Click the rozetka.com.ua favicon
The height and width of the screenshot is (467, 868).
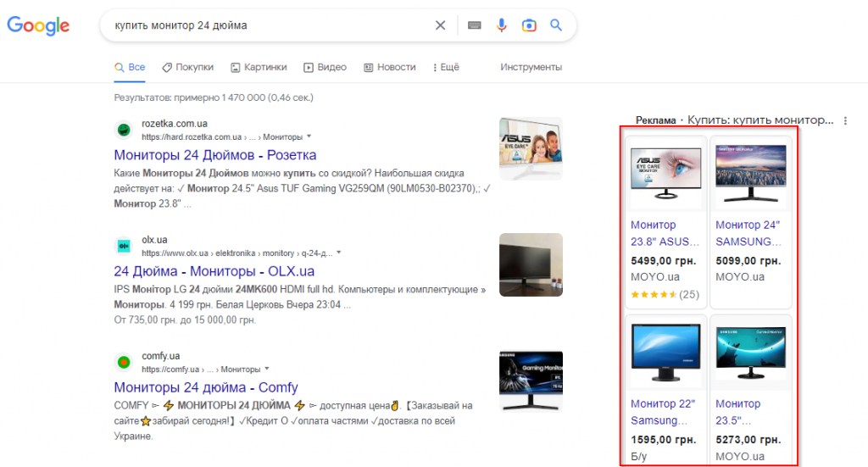tap(124, 130)
